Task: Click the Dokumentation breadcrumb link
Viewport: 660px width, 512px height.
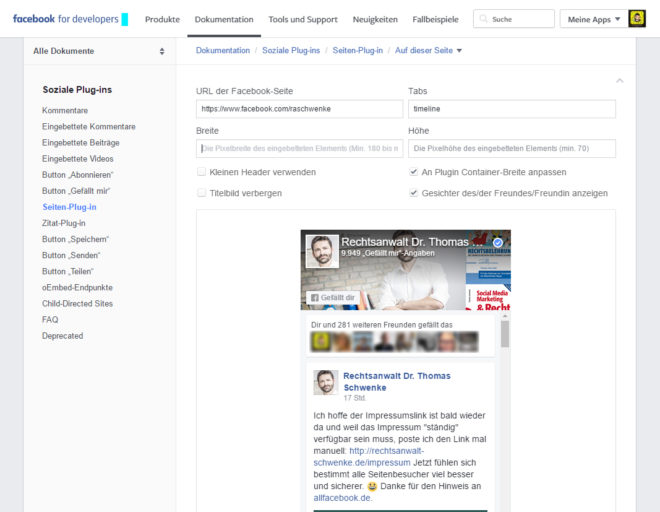Action: [x=223, y=51]
